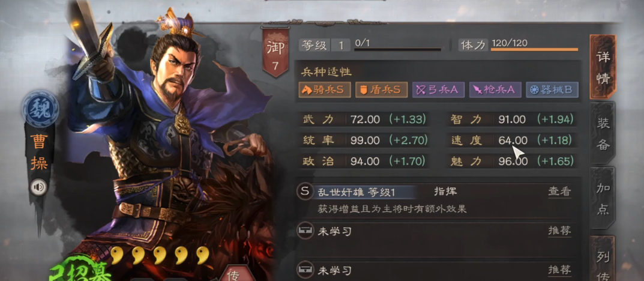
Task: Open the 加点 stat points tab
Action: 603,199
